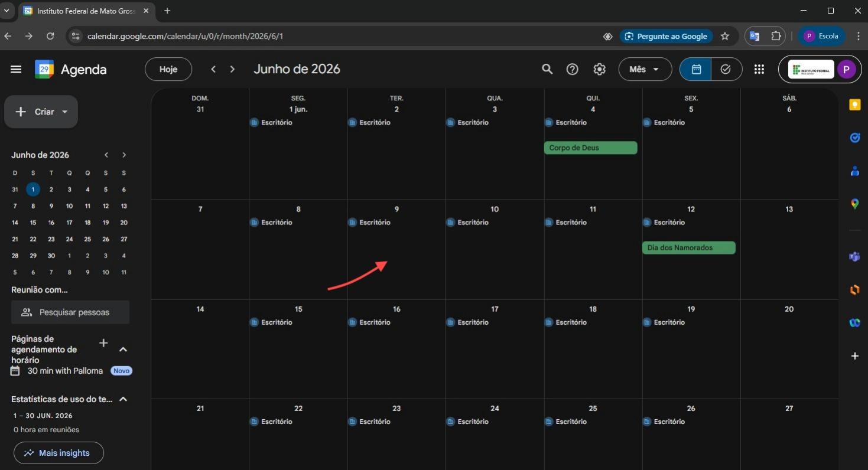Close the Instituto Federal tab

146,11
